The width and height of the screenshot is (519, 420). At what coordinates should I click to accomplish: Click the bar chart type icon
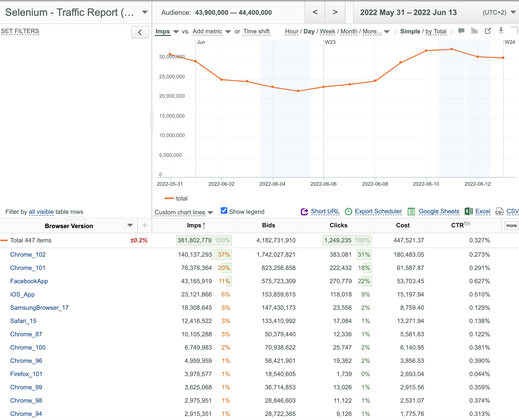point(474,31)
